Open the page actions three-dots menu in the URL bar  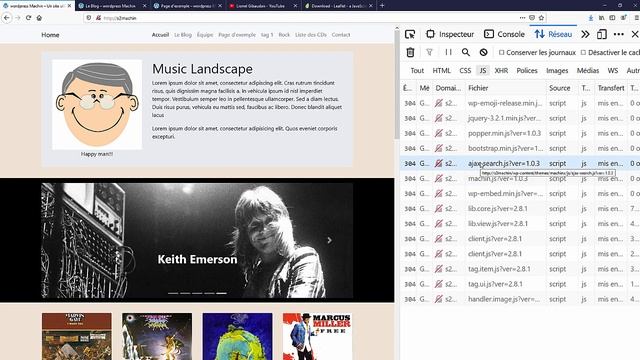click(522, 18)
